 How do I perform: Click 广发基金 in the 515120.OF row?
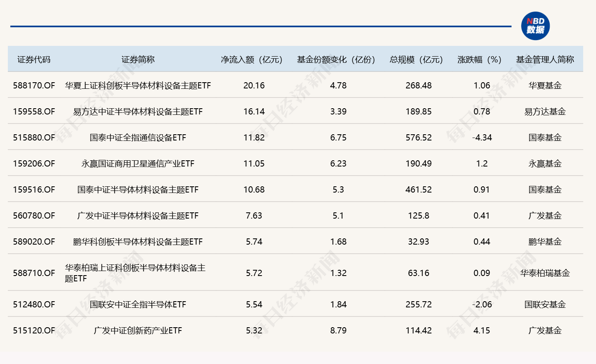point(545,331)
